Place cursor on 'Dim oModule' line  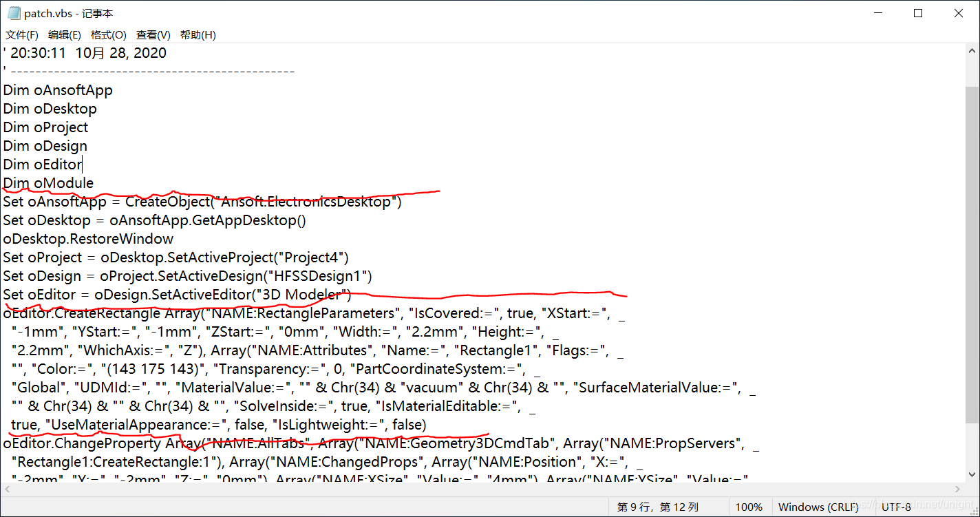point(48,183)
